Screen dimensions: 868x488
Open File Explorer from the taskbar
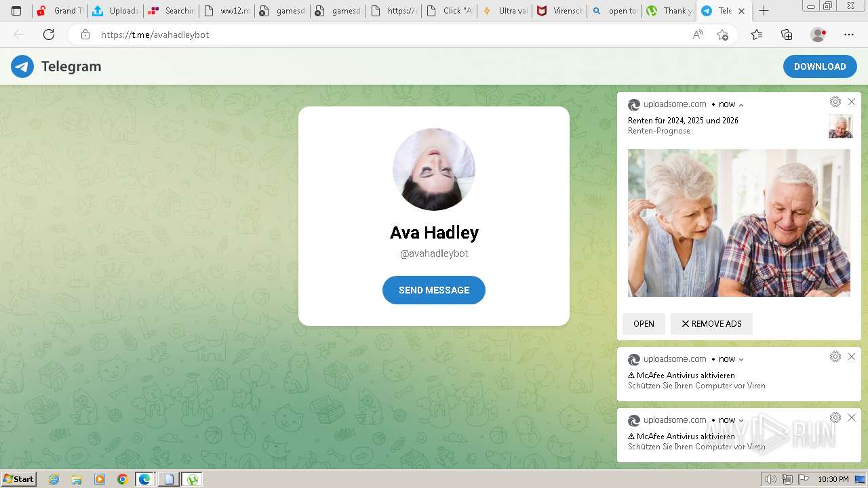[x=77, y=479]
